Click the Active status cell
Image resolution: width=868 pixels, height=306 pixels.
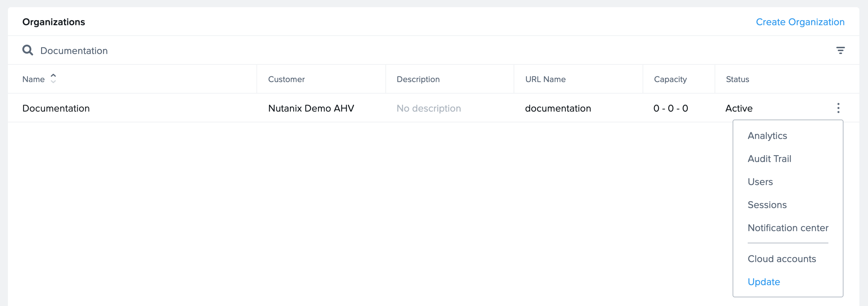(x=739, y=108)
